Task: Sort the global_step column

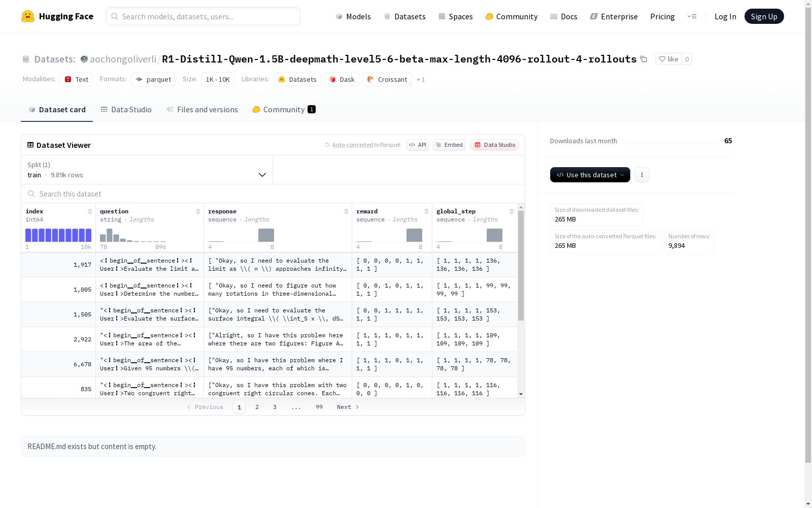Action: tap(512, 211)
